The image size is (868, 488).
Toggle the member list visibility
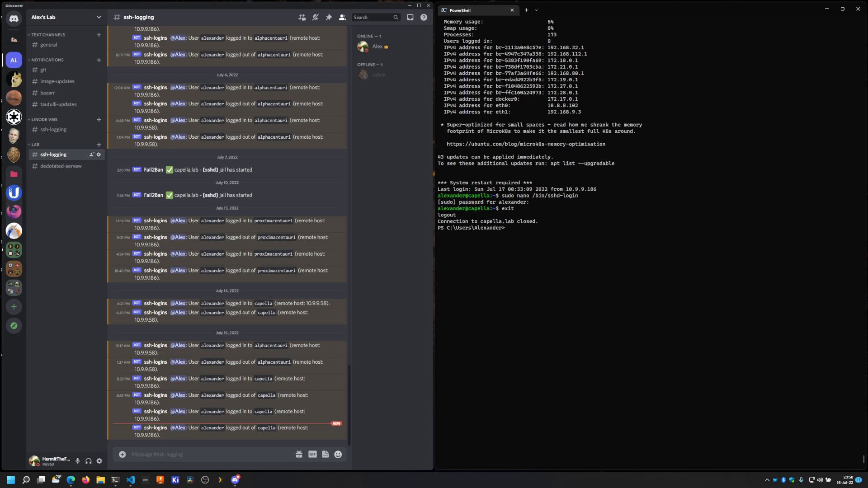[343, 17]
